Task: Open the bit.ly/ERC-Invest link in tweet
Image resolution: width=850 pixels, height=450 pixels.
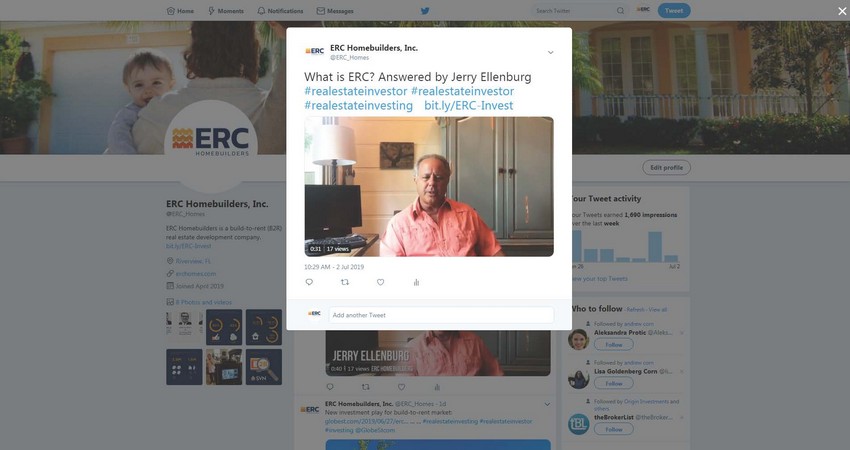Action: click(x=468, y=106)
